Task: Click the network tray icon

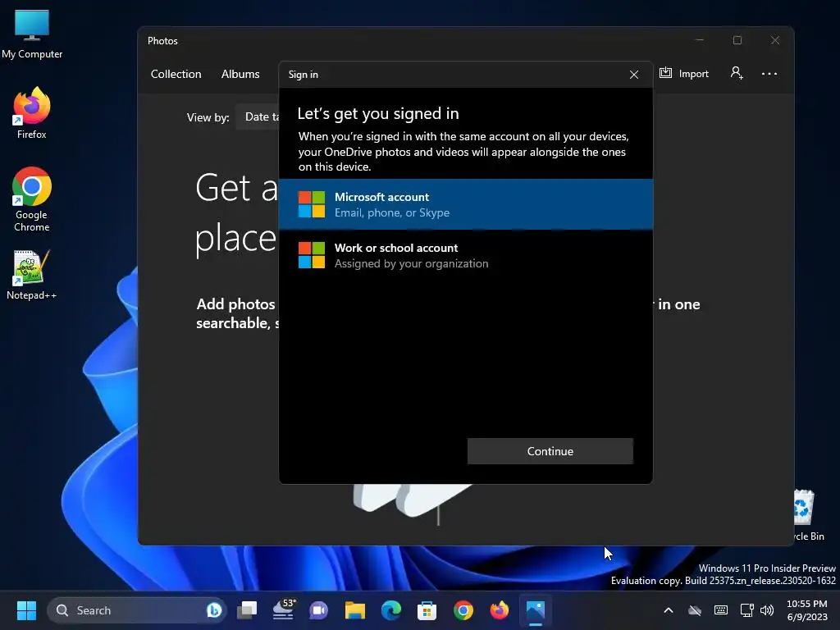Action: tap(746, 610)
